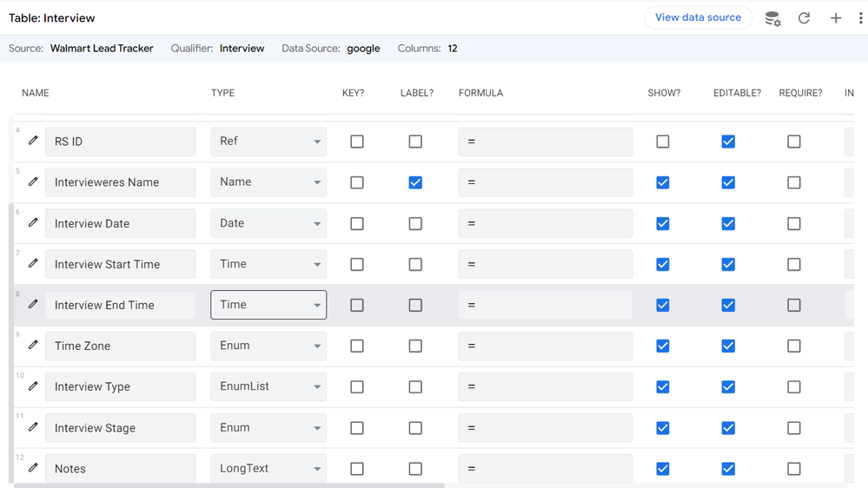Open formula field for Notes row
868x488 pixels.
[546, 469]
